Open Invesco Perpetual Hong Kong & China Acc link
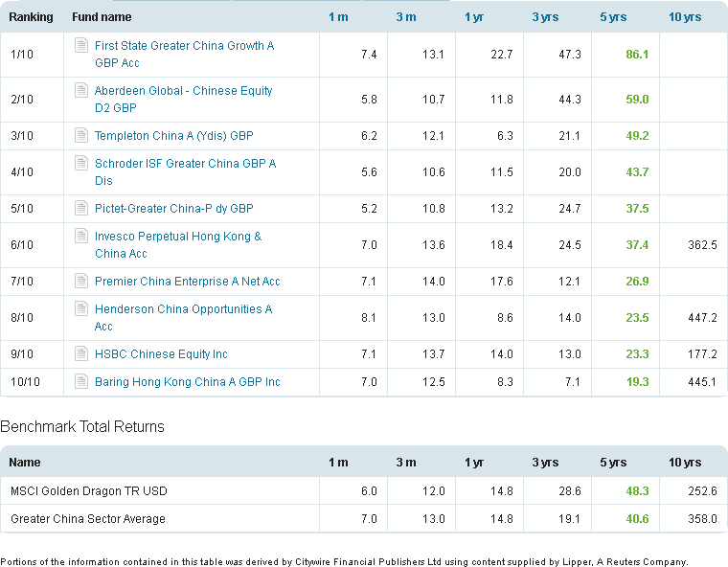 (178, 245)
